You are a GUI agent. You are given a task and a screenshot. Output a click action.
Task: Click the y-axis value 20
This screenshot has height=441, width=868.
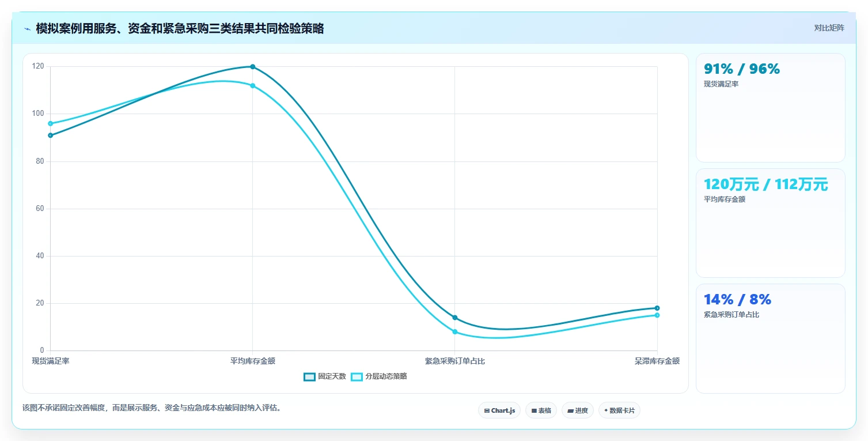(x=40, y=303)
